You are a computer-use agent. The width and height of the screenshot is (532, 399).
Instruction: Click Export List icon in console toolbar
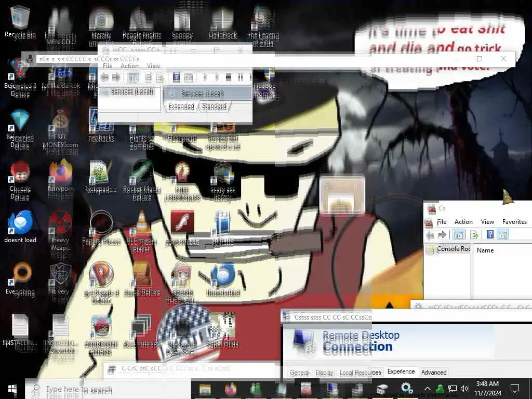tap(474, 234)
